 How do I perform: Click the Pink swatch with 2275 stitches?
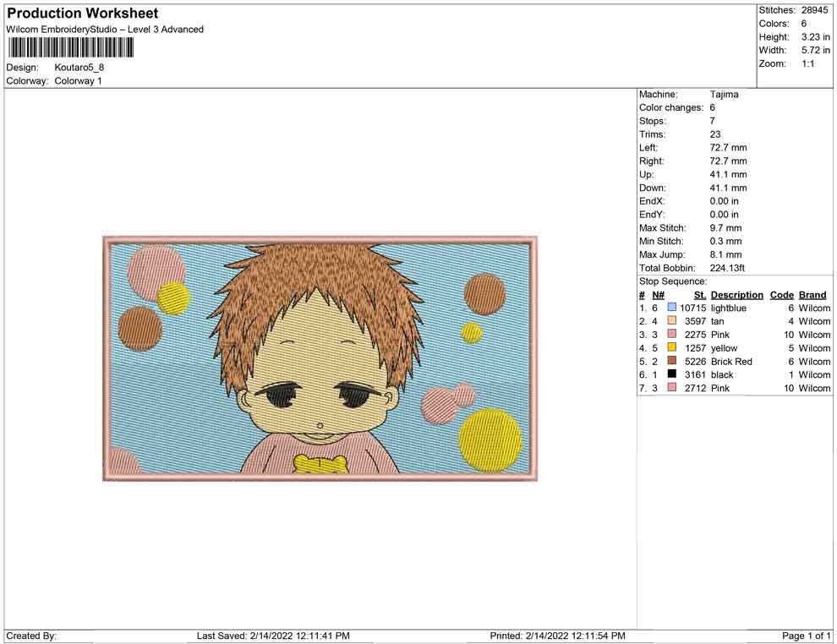(672, 334)
